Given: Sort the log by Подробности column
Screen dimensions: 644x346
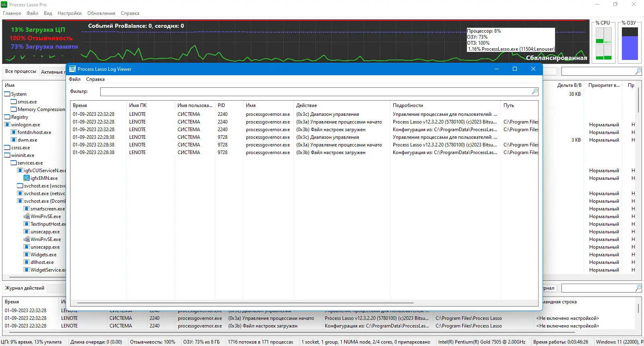Looking at the screenshot, I should point(445,105).
